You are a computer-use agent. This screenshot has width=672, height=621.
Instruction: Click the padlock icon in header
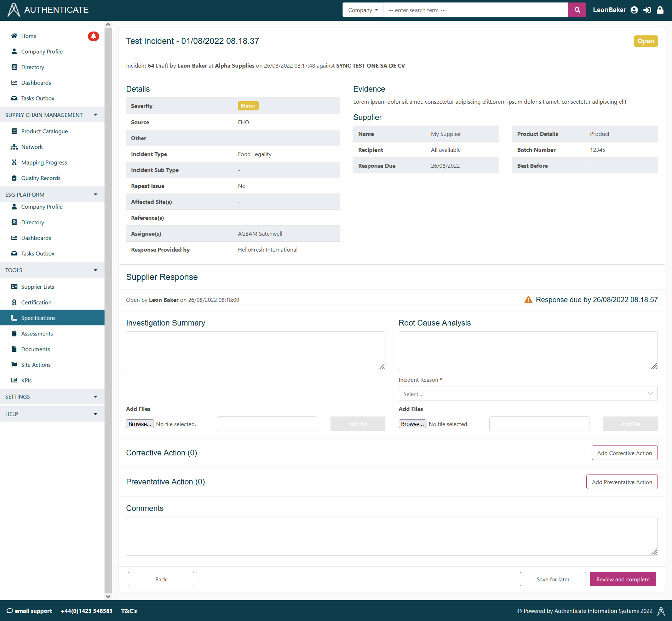(x=660, y=10)
